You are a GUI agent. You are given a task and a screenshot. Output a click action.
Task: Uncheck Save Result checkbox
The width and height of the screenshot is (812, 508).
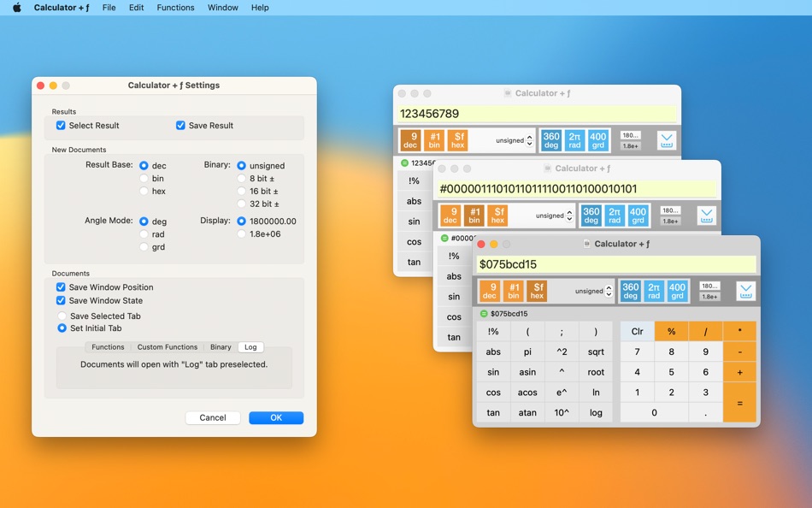point(180,126)
